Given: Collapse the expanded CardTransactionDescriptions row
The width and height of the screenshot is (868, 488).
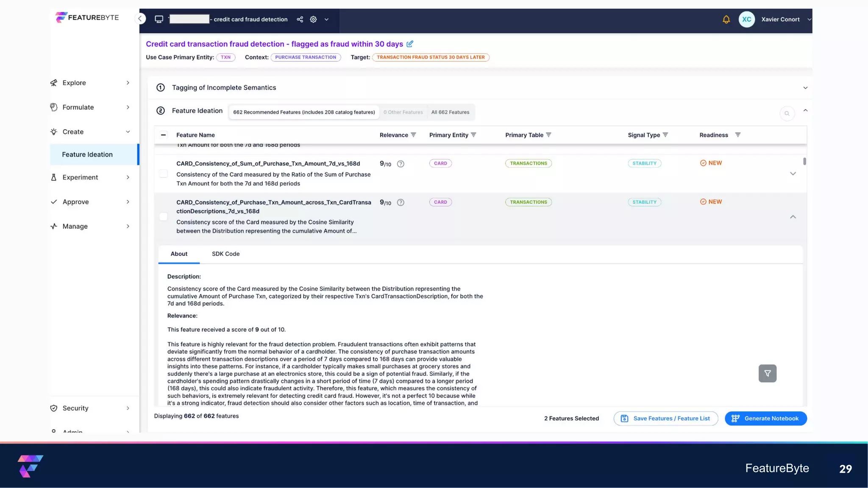Looking at the screenshot, I should [x=793, y=217].
